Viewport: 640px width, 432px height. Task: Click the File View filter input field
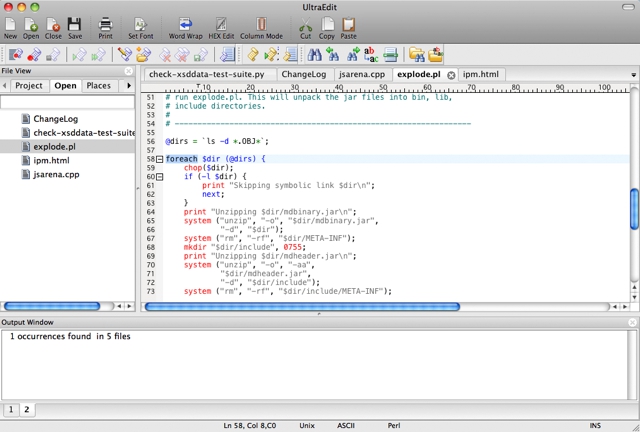click(67, 102)
